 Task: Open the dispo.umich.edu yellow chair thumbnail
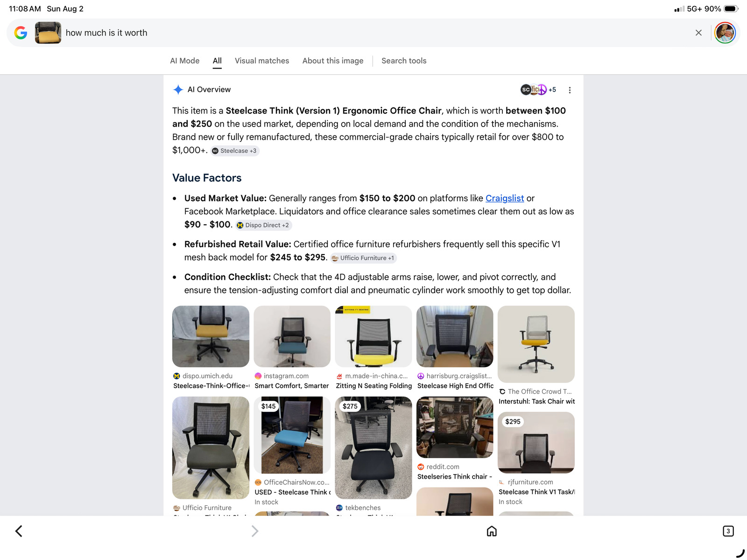pyautogui.click(x=211, y=336)
